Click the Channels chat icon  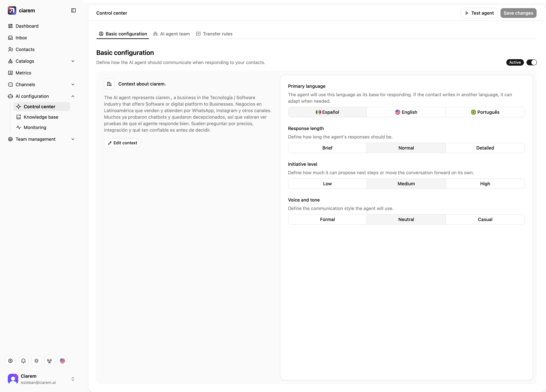coord(10,85)
